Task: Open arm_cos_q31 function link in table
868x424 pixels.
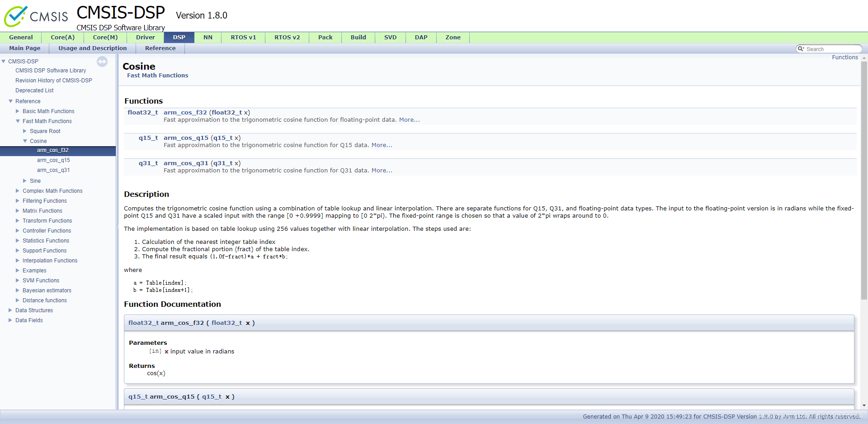Action: point(186,163)
